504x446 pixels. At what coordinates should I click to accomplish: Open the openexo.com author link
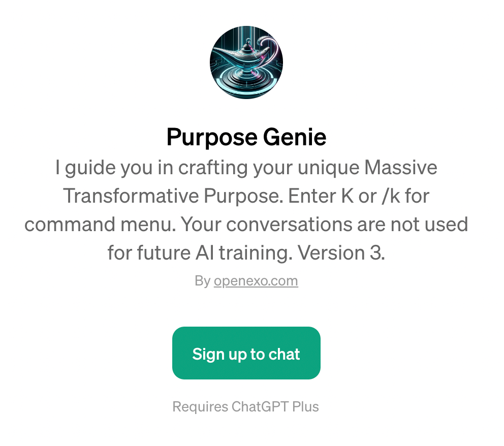256,281
